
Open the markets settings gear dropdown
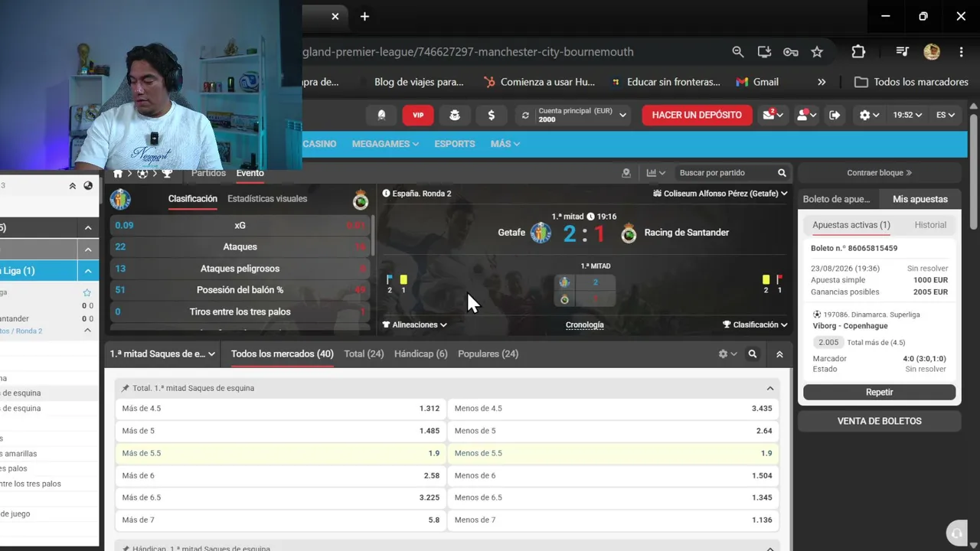tap(727, 354)
